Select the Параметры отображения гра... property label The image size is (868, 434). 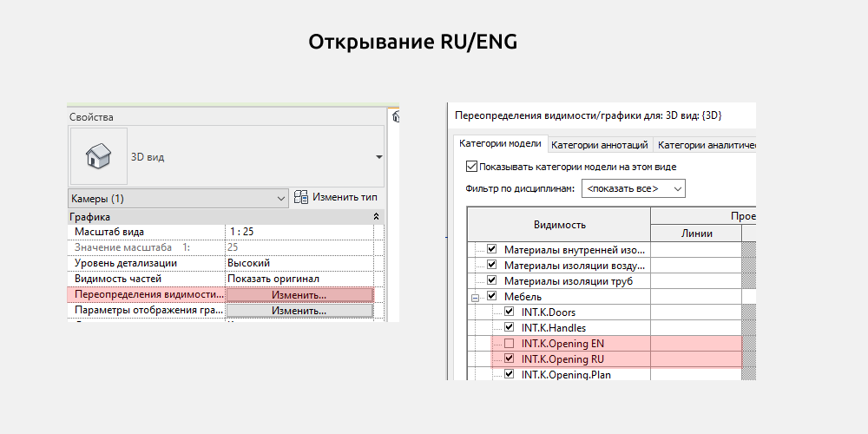point(149,310)
